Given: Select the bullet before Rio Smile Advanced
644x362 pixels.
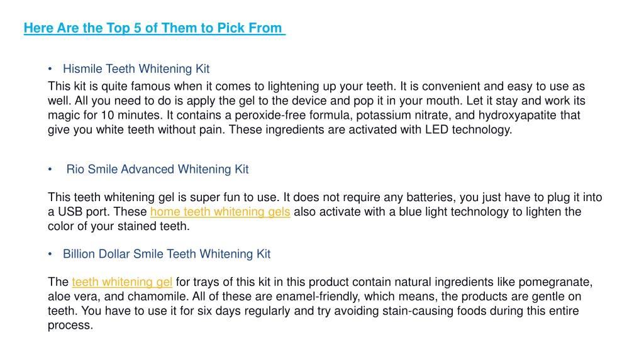Looking at the screenshot, I should (50, 170).
